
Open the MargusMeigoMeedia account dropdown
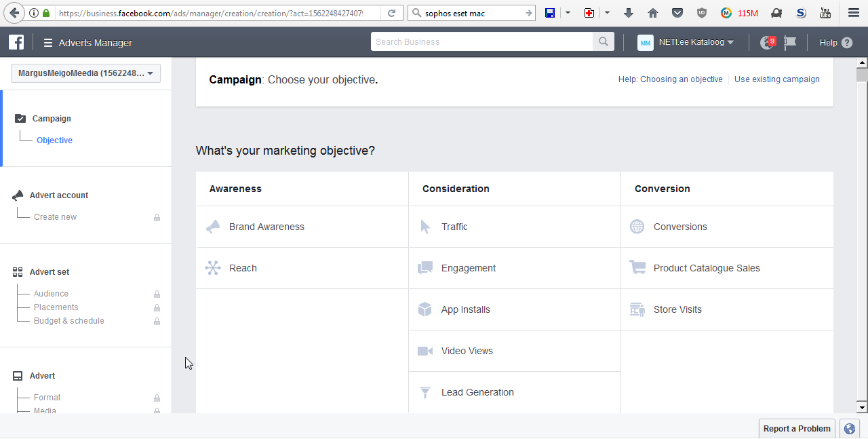point(85,73)
